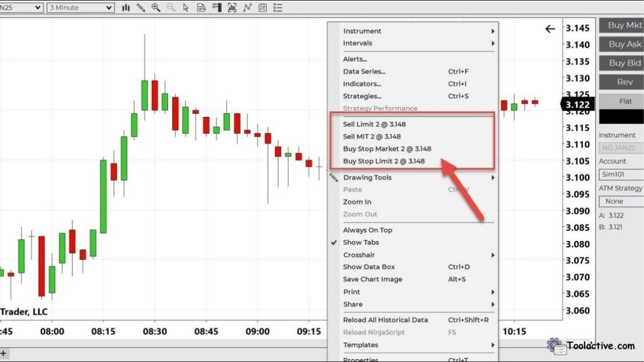Select the pointer cursor toolbar icon
Viewport: 644px width, 362px height.
click(x=186, y=8)
